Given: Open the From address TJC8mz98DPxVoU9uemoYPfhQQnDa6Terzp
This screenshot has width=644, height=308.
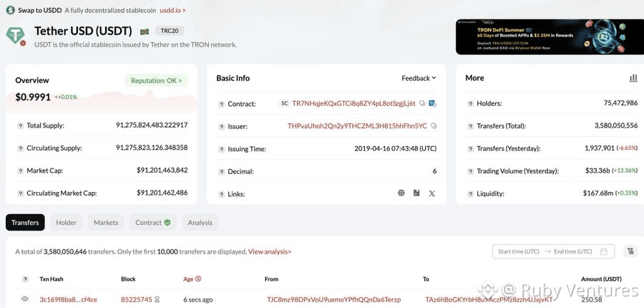Looking at the screenshot, I should coord(334,299).
